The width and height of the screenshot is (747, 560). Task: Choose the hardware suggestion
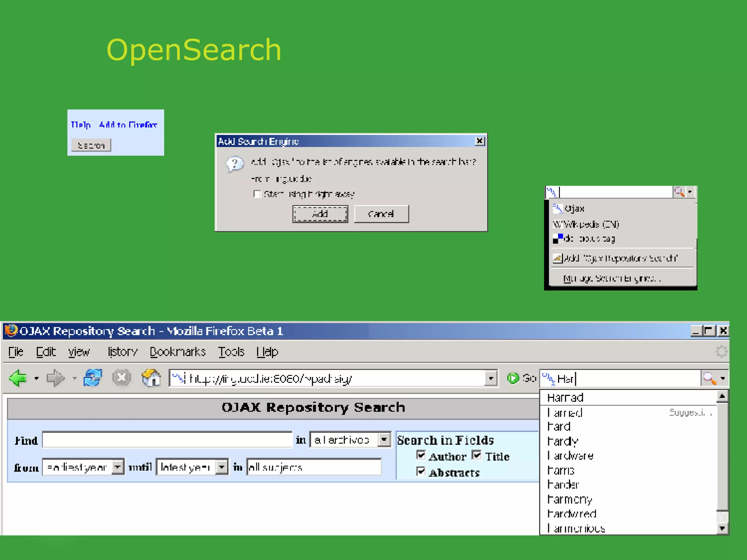point(628,456)
